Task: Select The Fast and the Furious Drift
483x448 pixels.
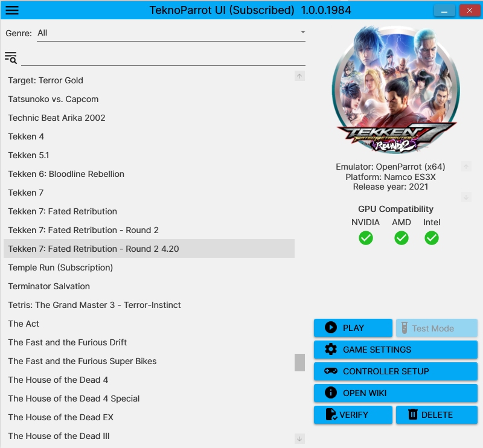Action: pos(149,342)
